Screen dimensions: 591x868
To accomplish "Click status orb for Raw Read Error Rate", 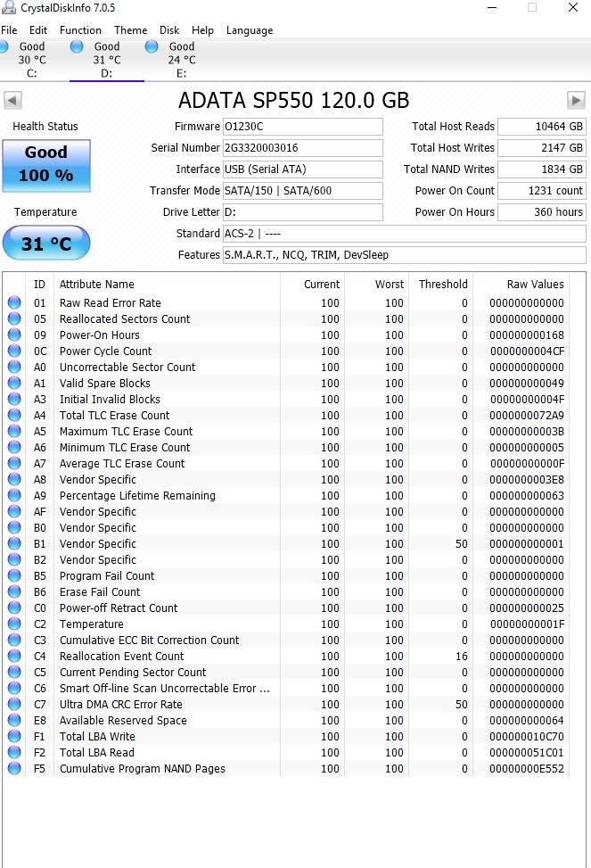I will pyautogui.click(x=14, y=302).
